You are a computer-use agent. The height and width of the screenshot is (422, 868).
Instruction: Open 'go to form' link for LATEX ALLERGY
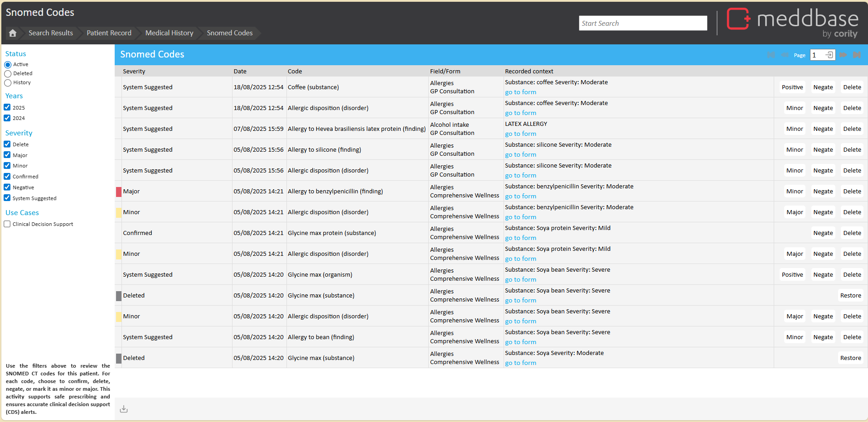(520, 134)
